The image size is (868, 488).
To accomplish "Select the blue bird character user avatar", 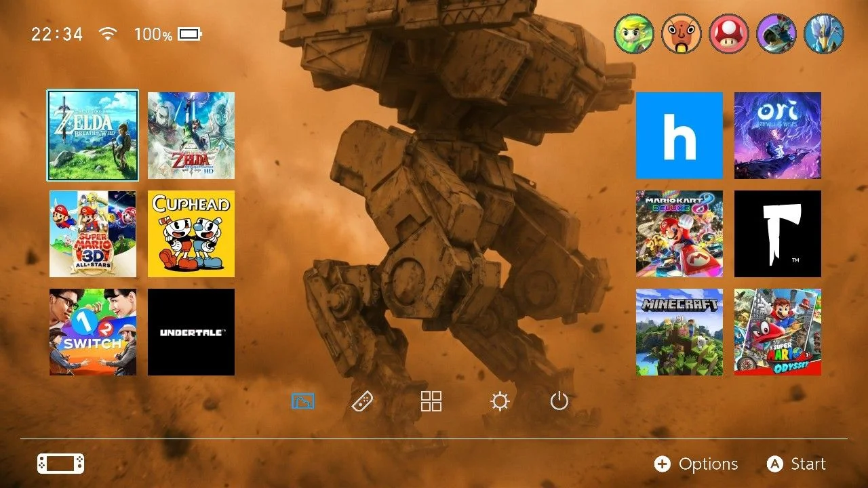I will click(x=824, y=34).
